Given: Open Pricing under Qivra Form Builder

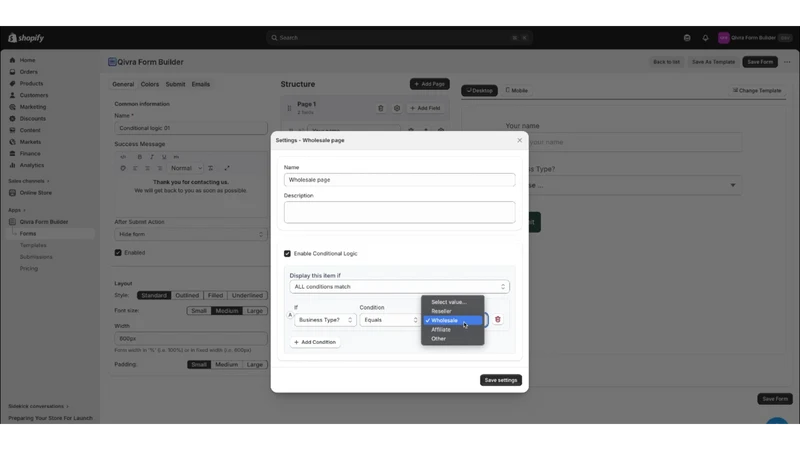Looking at the screenshot, I should (x=29, y=268).
